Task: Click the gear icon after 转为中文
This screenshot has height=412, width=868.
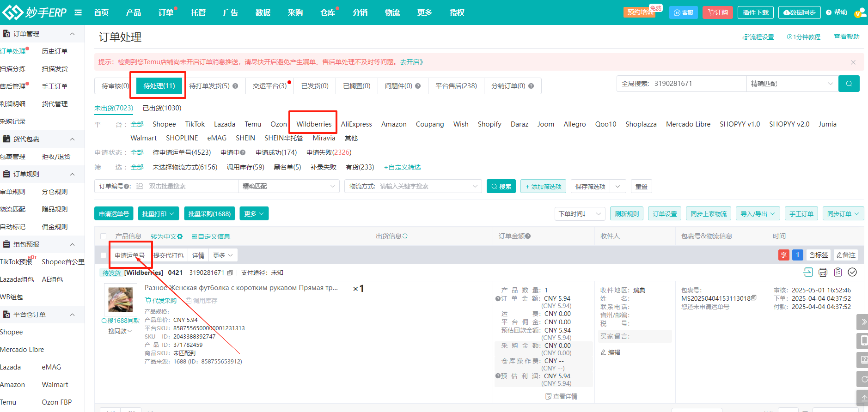Action: [x=180, y=236]
